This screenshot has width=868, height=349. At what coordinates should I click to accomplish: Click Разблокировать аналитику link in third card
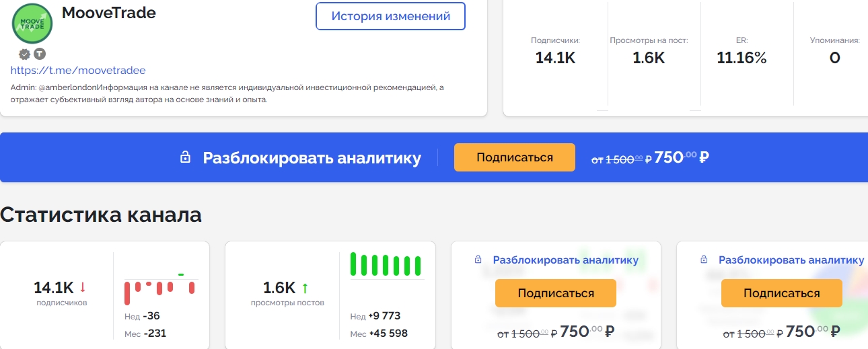click(x=566, y=260)
